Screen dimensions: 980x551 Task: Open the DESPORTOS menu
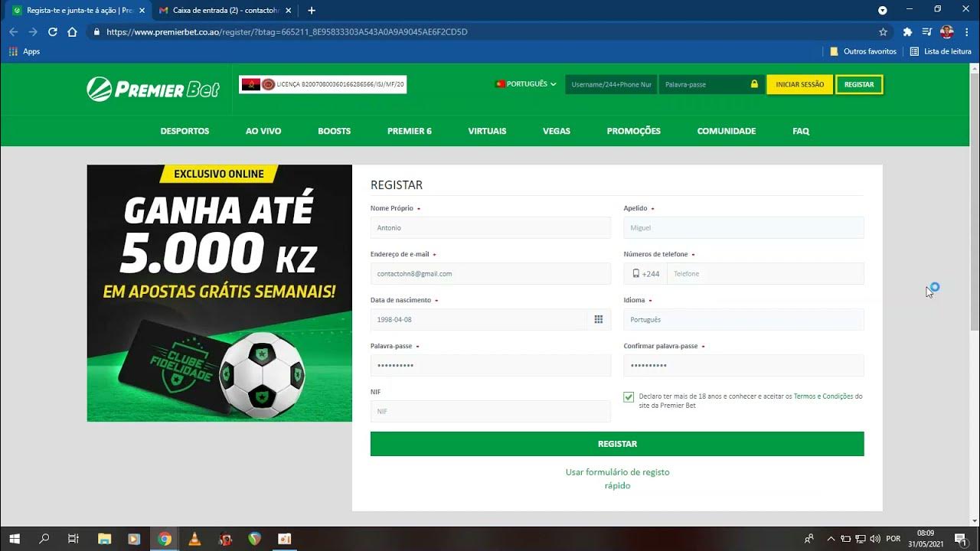(185, 131)
